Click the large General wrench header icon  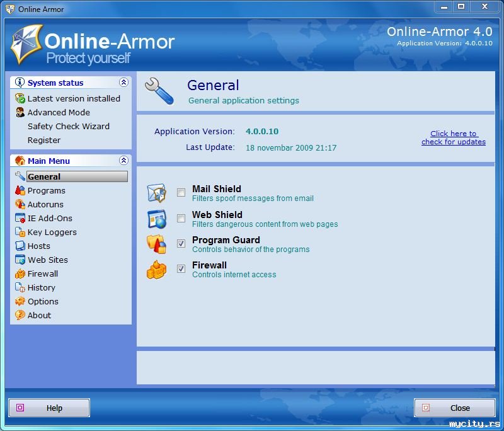tap(159, 91)
